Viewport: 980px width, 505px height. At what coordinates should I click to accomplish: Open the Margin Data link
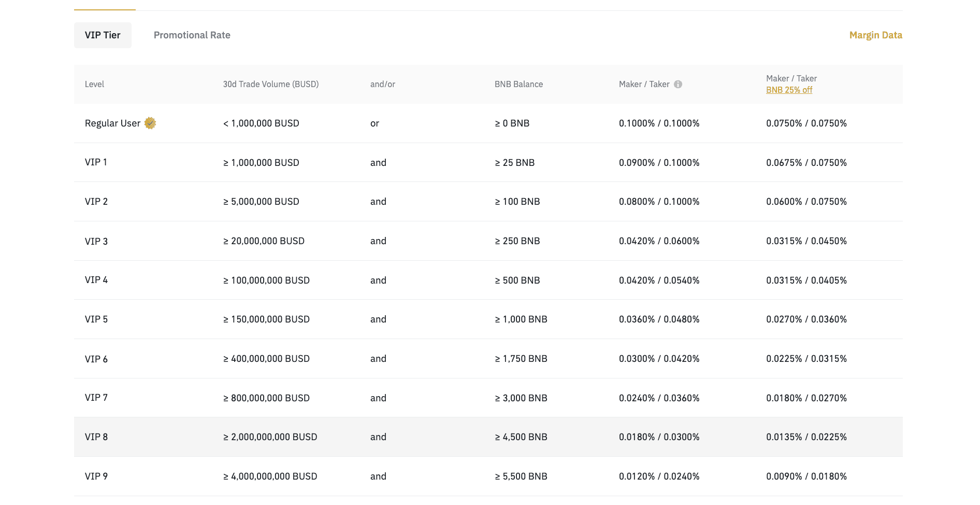coord(875,35)
